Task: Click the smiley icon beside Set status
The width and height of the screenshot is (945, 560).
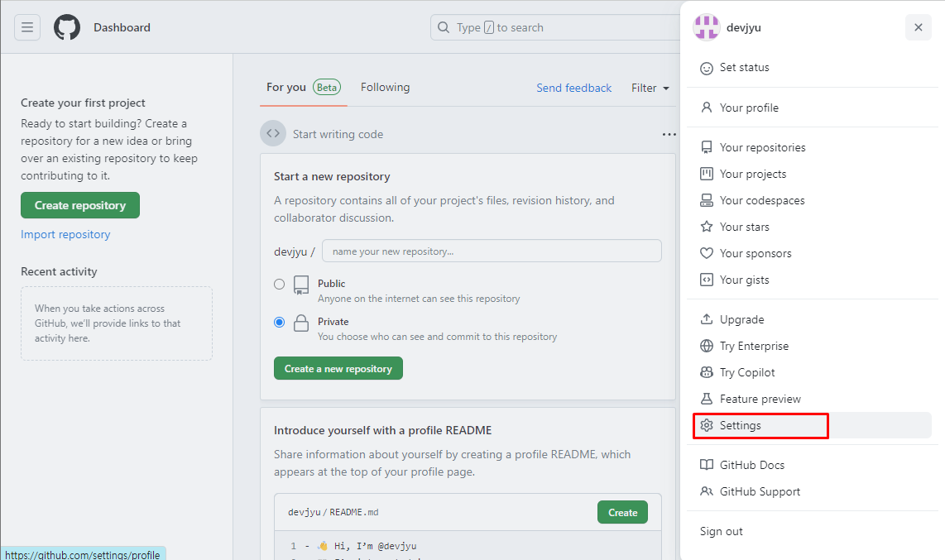Action: [707, 68]
